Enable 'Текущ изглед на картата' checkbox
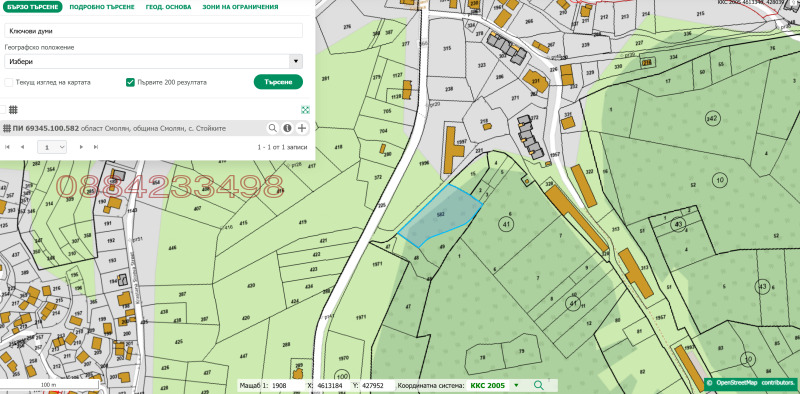The width and height of the screenshot is (800, 394). pos(9,82)
